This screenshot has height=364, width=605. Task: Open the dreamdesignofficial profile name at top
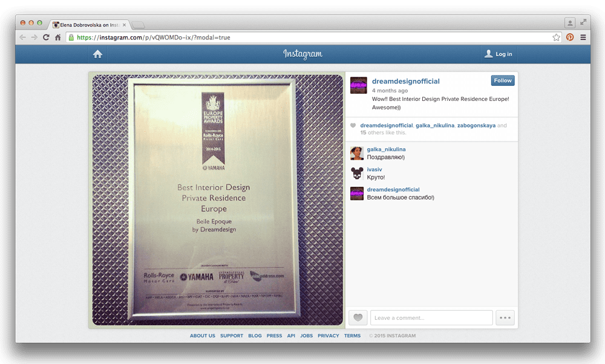point(405,82)
